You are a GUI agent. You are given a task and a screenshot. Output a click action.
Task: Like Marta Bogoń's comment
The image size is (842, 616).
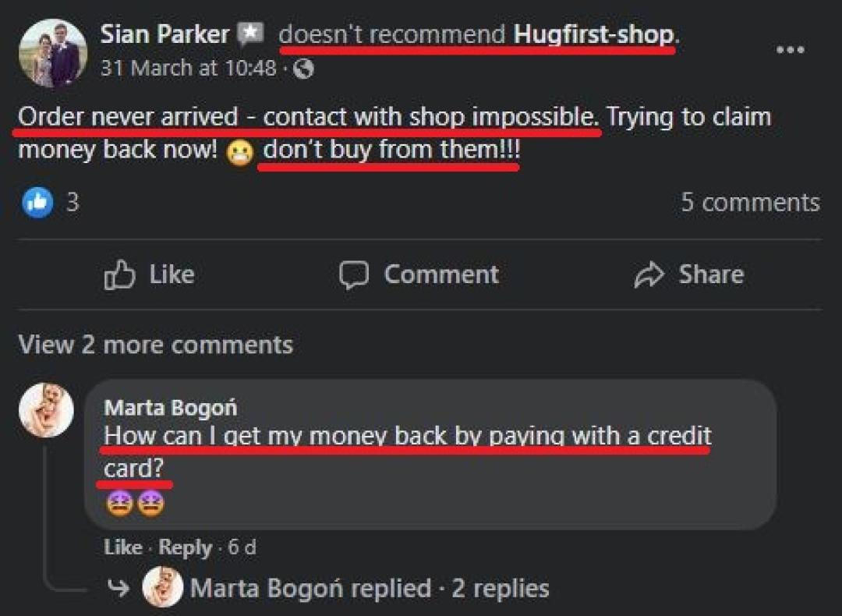click(x=123, y=547)
